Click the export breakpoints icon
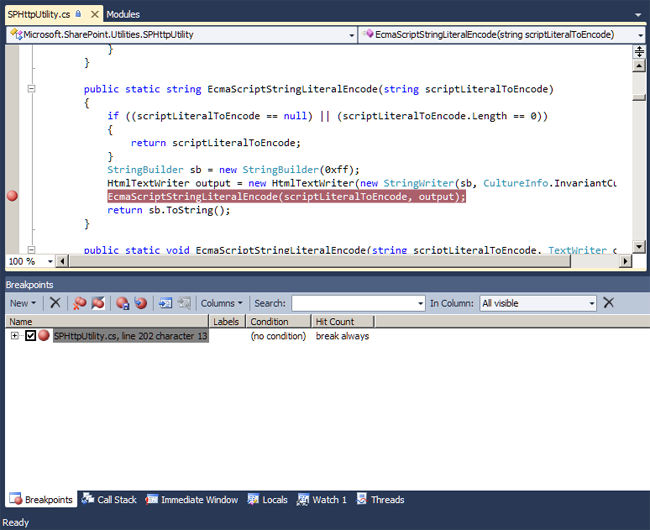 122,303
